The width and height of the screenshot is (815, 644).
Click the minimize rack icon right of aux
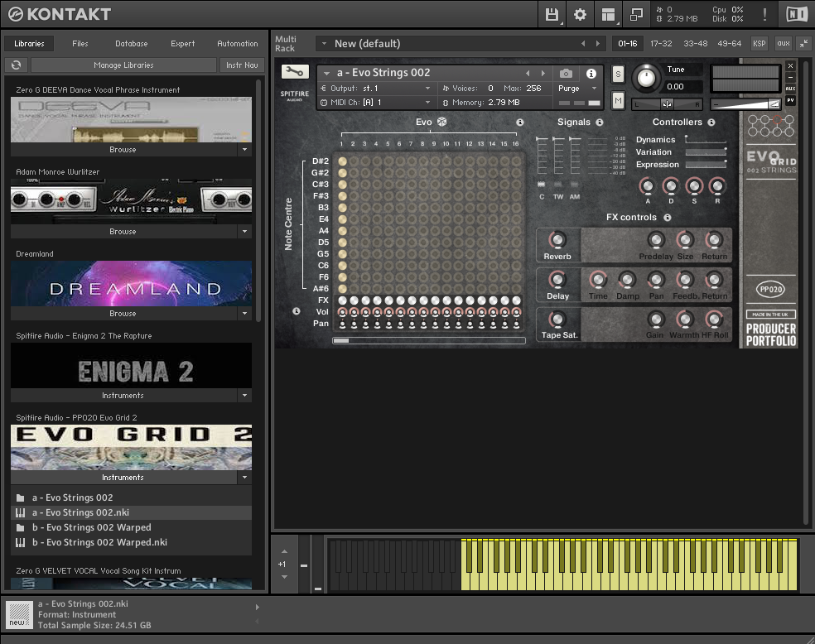tap(803, 44)
